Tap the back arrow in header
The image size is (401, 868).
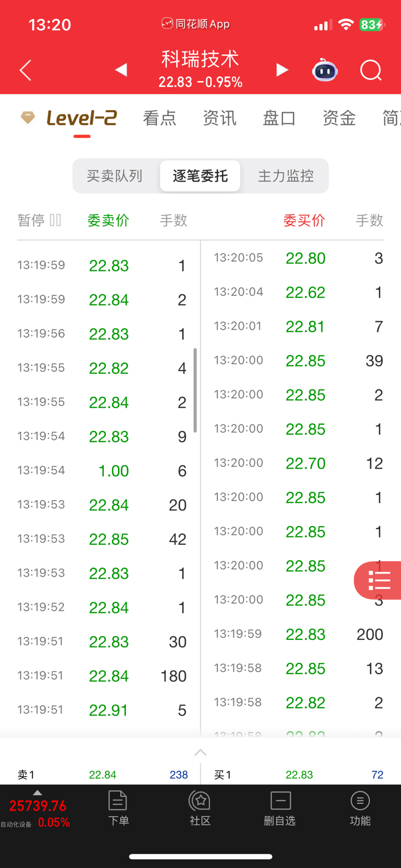pos(25,70)
